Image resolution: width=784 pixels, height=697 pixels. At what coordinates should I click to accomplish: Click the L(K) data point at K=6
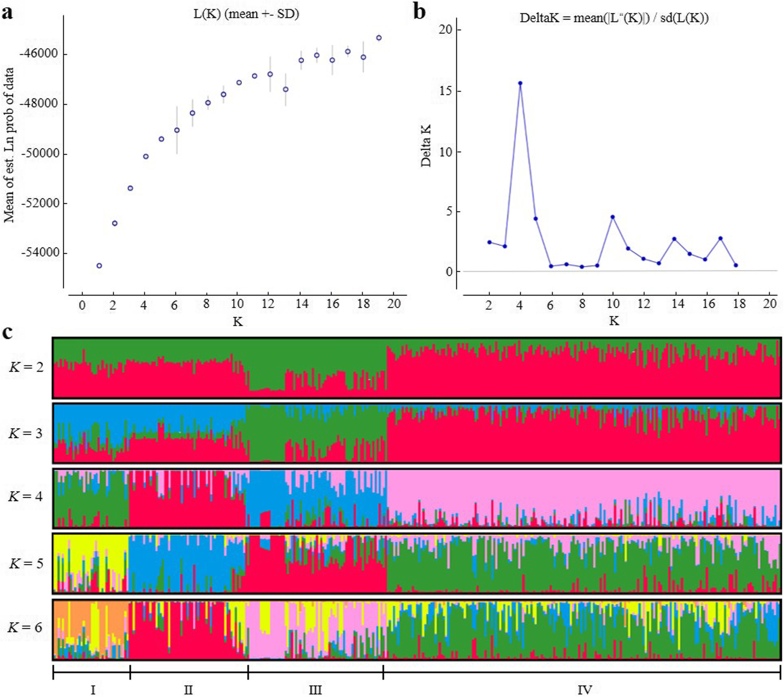point(177,130)
